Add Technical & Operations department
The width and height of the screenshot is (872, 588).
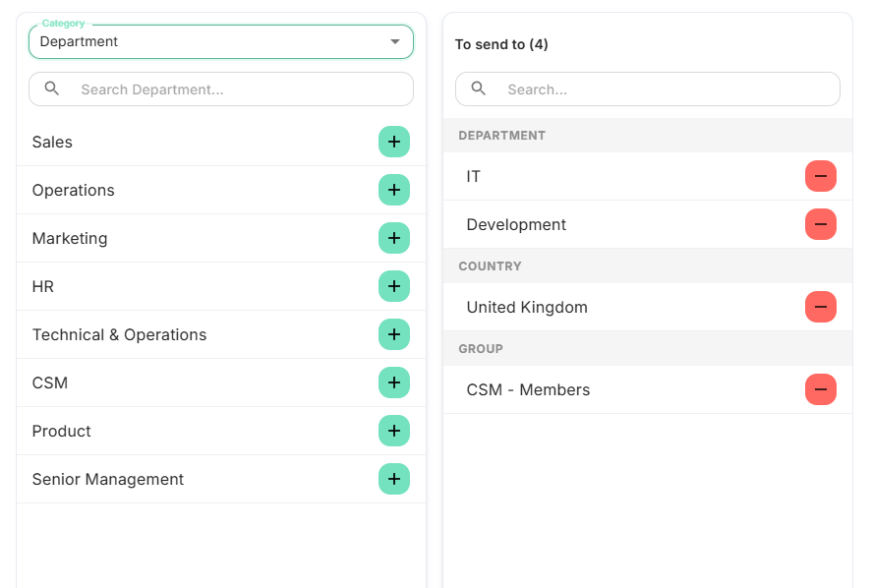[394, 334]
